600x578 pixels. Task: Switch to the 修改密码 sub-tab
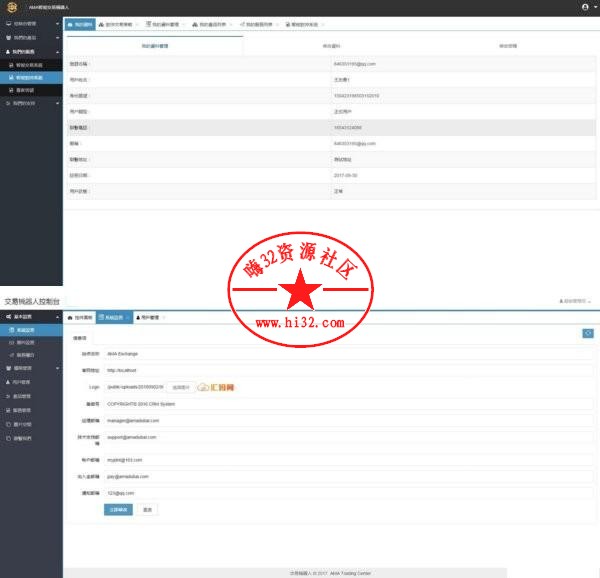[507, 45]
